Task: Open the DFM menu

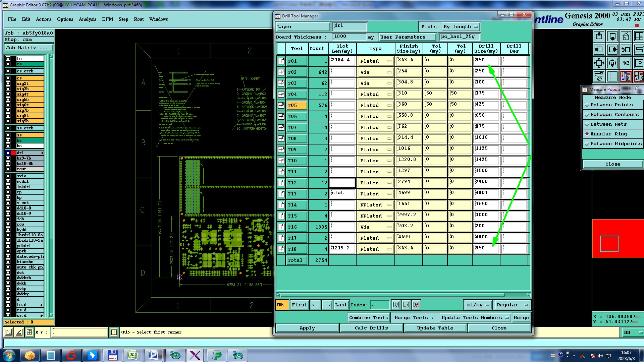Action: pos(107,19)
